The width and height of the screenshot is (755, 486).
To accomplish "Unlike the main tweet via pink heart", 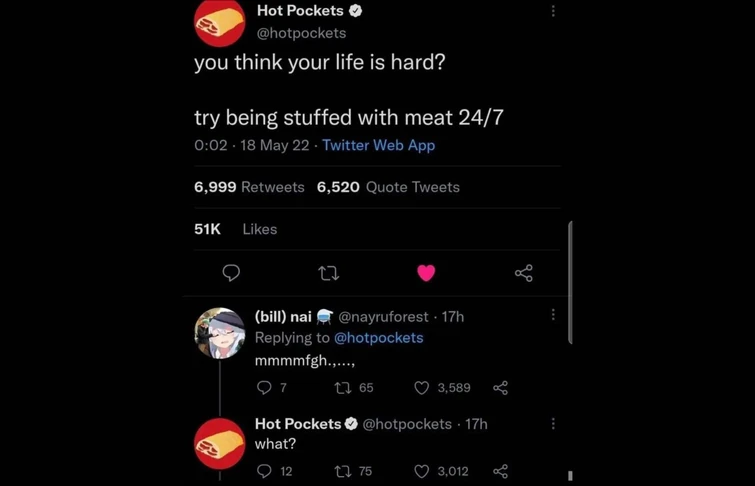I will (426, 273).
